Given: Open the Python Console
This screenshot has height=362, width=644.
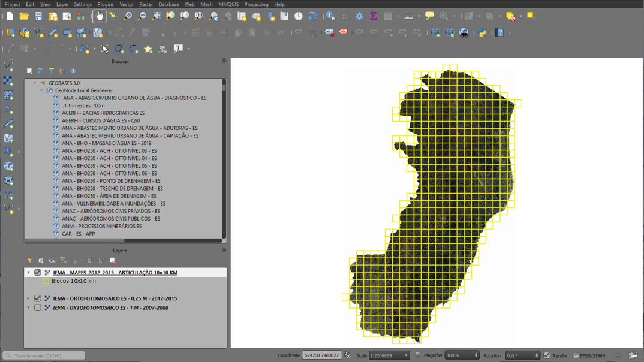Looking at the screenshot, I should (482, 32).
